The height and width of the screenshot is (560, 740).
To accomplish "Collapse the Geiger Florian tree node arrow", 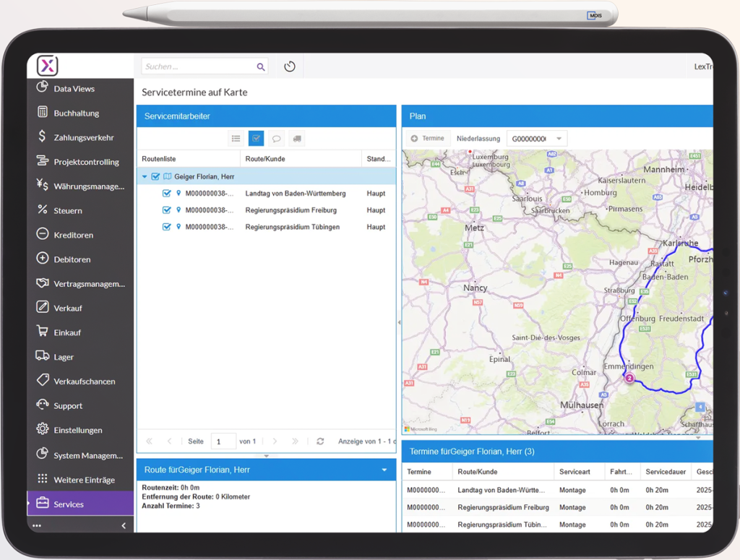I will click(145, 176).
